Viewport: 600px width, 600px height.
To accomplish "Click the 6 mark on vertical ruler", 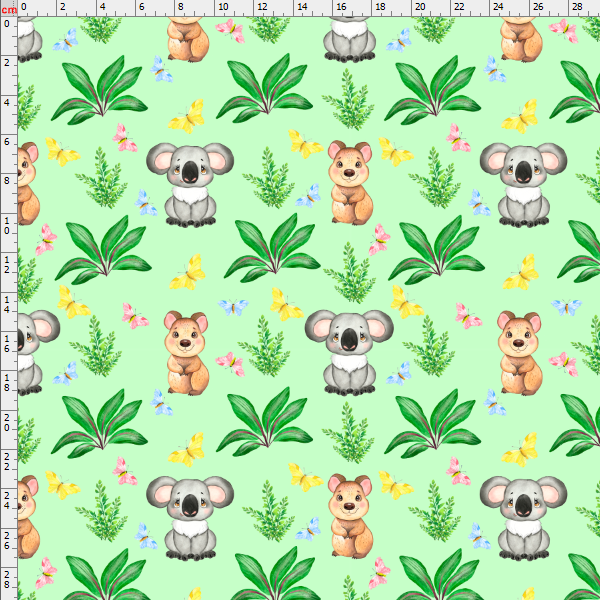I will coord(7,142).
